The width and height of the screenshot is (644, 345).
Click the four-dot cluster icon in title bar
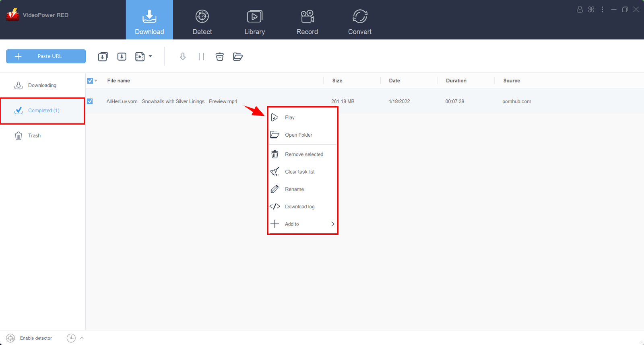click(591, 9)
